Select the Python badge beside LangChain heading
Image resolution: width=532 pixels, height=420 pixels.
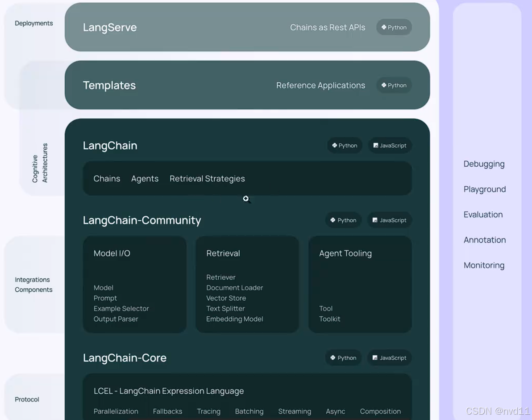tap(345, 145)
